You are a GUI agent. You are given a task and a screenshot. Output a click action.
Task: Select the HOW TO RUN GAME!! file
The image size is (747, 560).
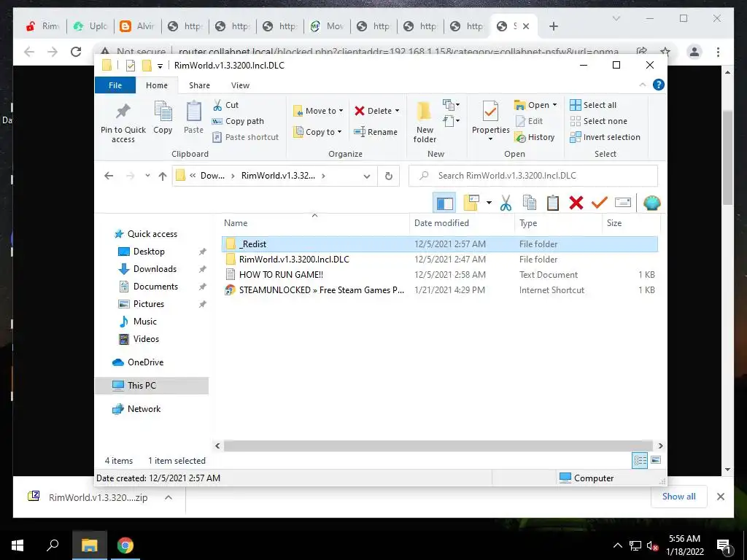click(440, 275)
